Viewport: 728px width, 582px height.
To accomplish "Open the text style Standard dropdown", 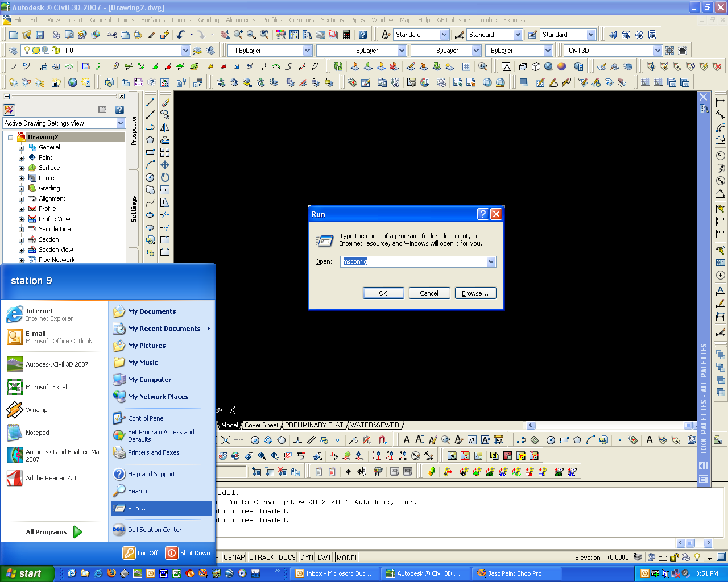I will click(444, 35).
